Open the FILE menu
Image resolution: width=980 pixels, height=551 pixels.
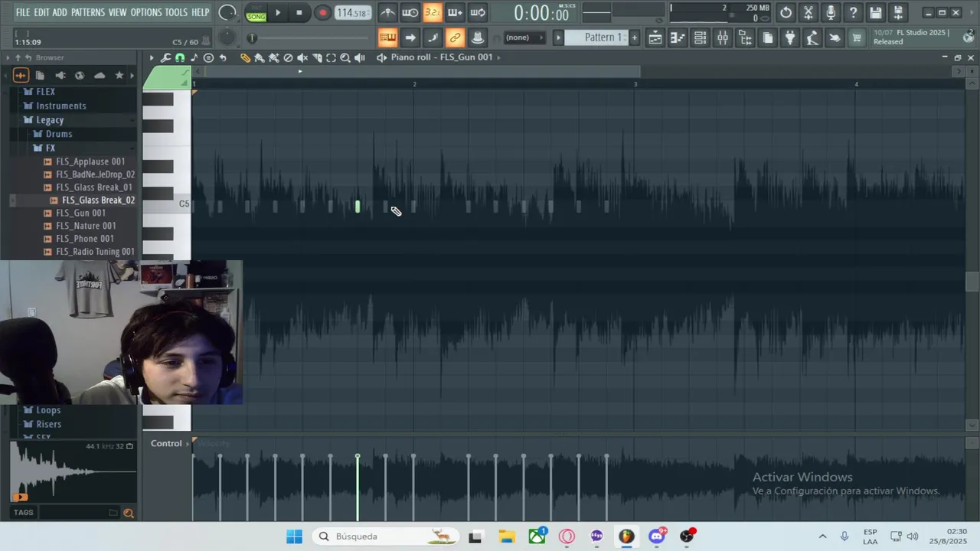[x=23, y=12]
